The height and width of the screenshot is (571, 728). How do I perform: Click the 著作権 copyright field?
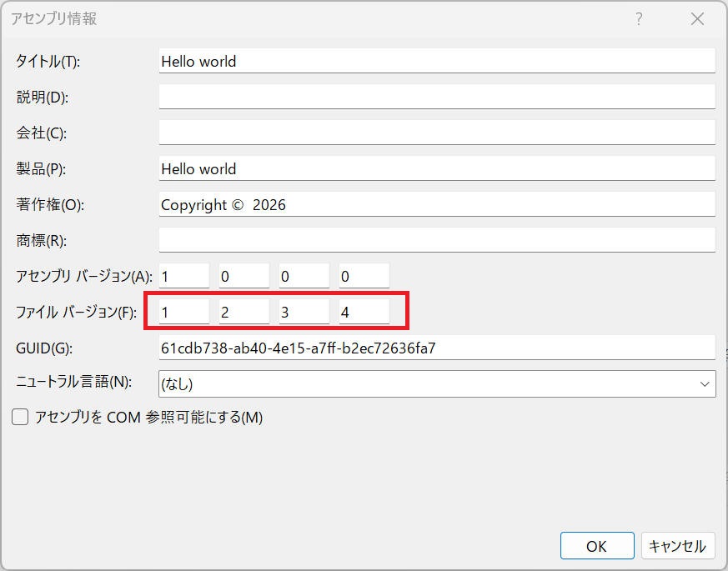(436, 204)
